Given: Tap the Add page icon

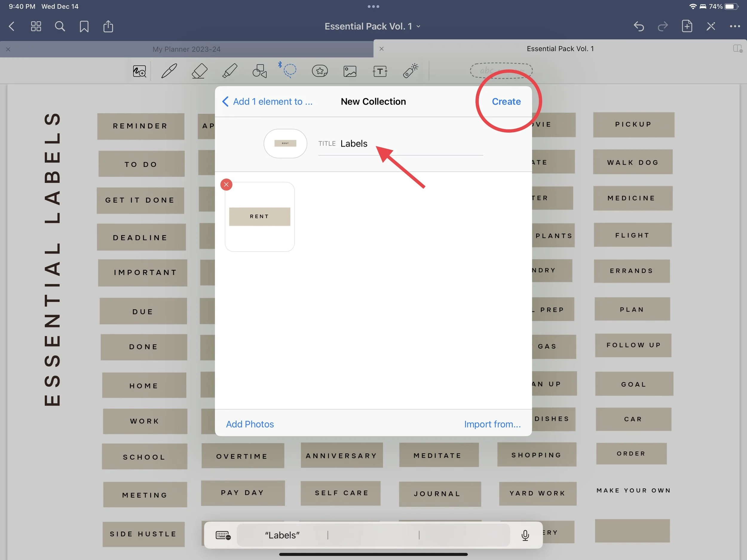Looking at the screenshot, I should pos(687,26).
